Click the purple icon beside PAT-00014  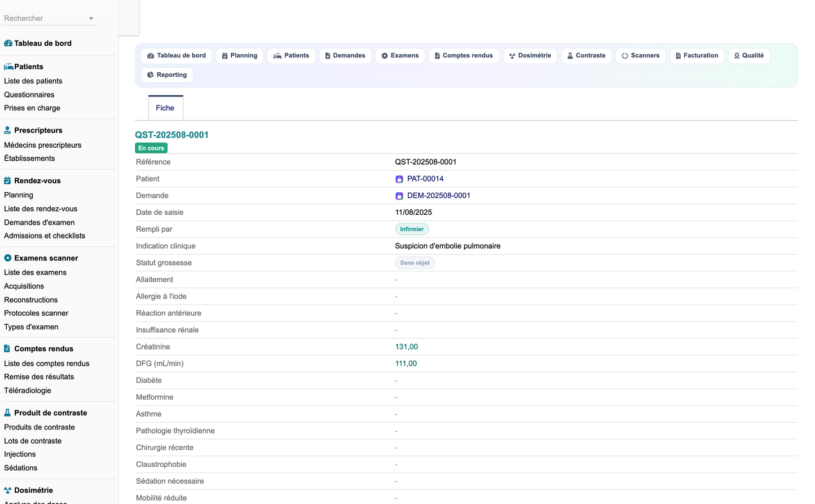399,179
